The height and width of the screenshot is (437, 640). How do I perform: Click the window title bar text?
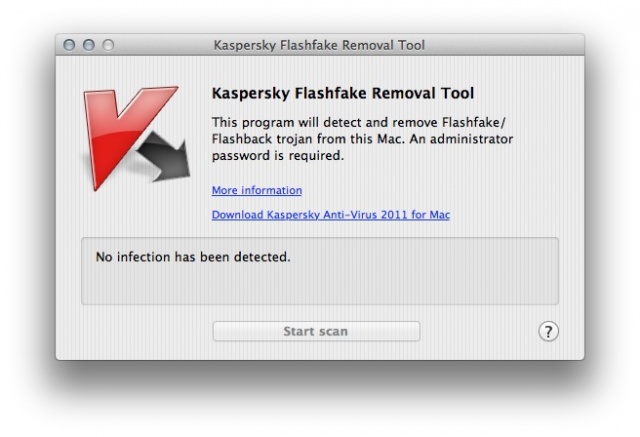pyautogui.click(x=319, y=45)
